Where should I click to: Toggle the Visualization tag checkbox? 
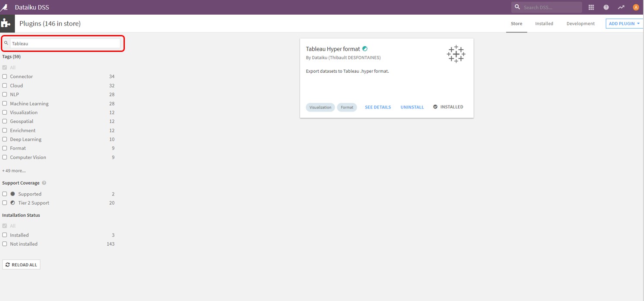(x=5, y=112)
